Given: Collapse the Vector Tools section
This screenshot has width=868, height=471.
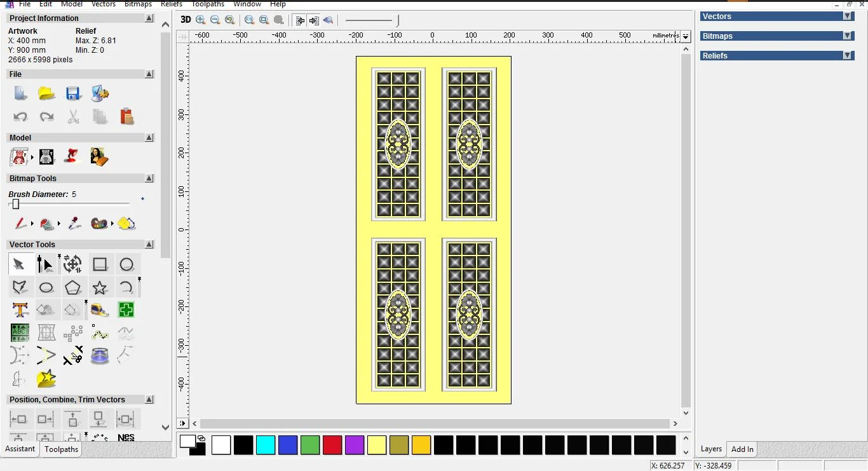Looking at the screenshot, I should [x=149, y=244].
